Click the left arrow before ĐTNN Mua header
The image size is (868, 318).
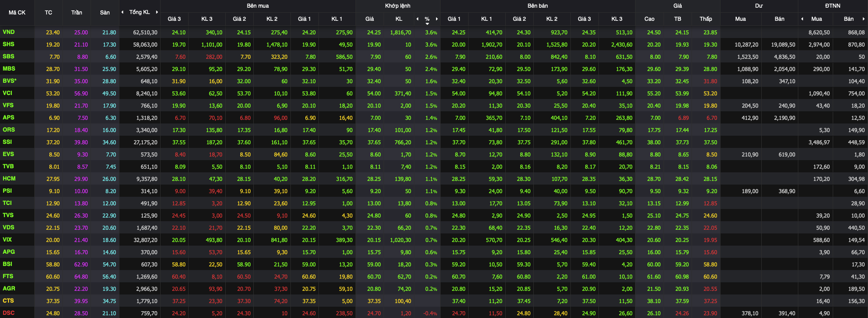coord(802,19)
